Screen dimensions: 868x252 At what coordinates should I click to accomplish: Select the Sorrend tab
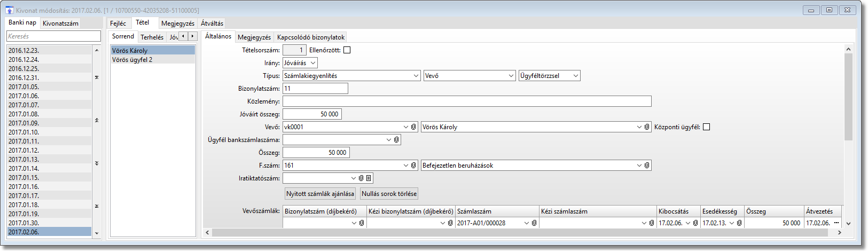123,36
